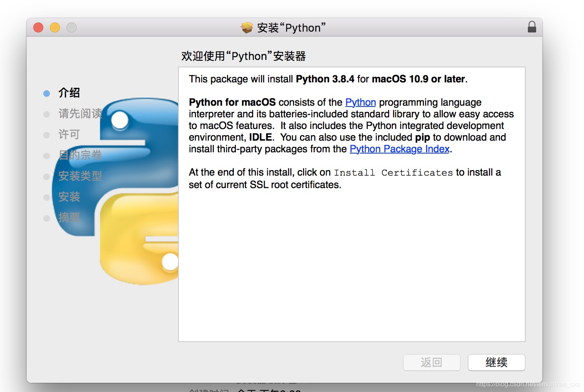Click the dot next to 许可
The image size is (584, 392).
click(x=46, y=135)
